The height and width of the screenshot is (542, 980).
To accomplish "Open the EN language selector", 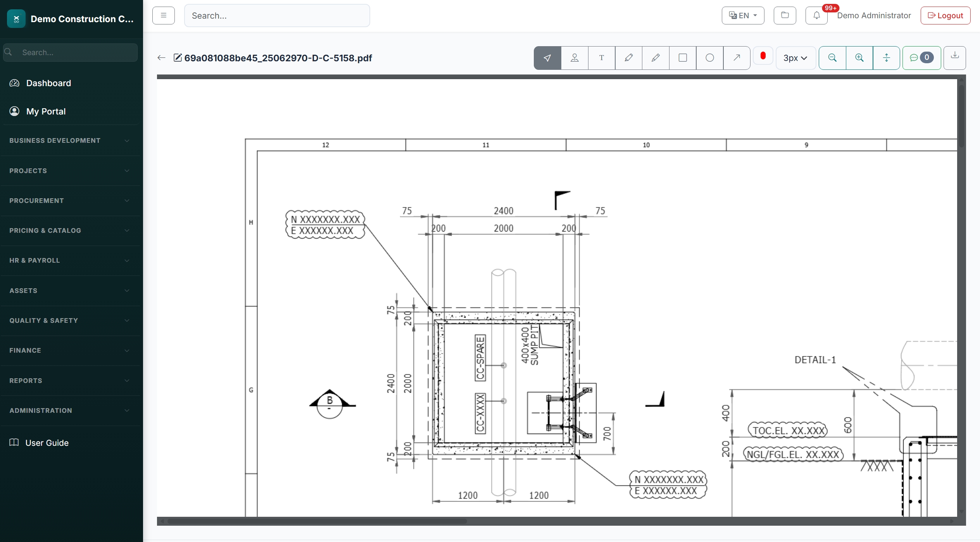I will 742,16.
